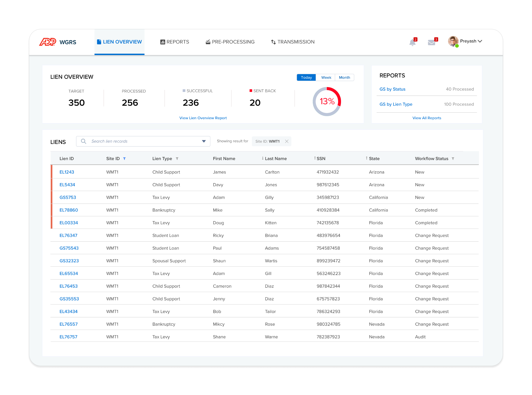Click the Site ID filter icon
The image size is (532, 395).
124,158
